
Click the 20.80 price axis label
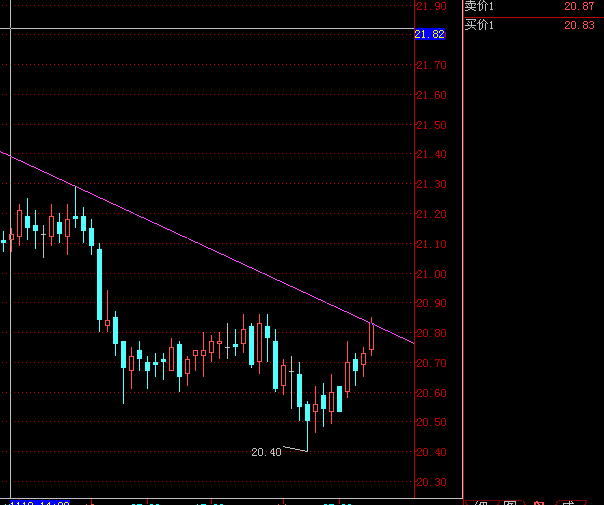431,333
